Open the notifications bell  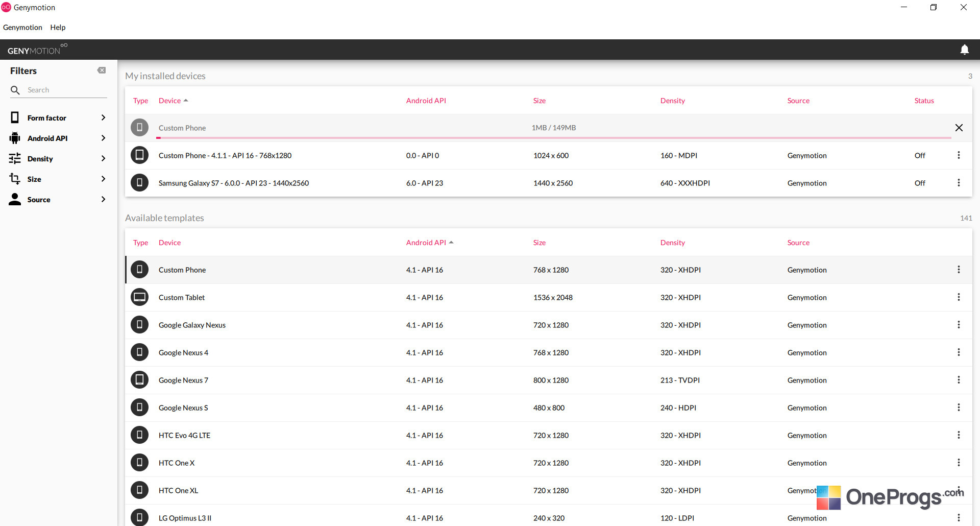(964, 50)
